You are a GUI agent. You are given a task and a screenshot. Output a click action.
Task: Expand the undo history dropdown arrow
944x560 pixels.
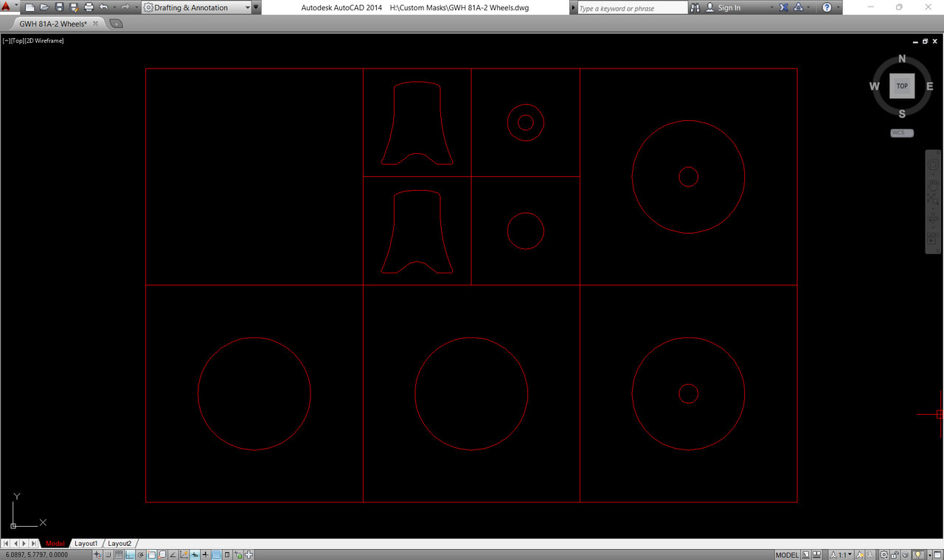click(114, 7)
